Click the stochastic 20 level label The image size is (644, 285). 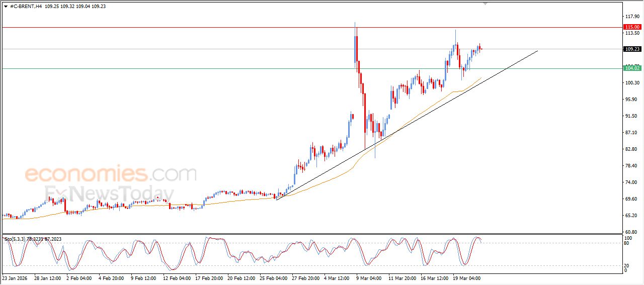(627, 265)
